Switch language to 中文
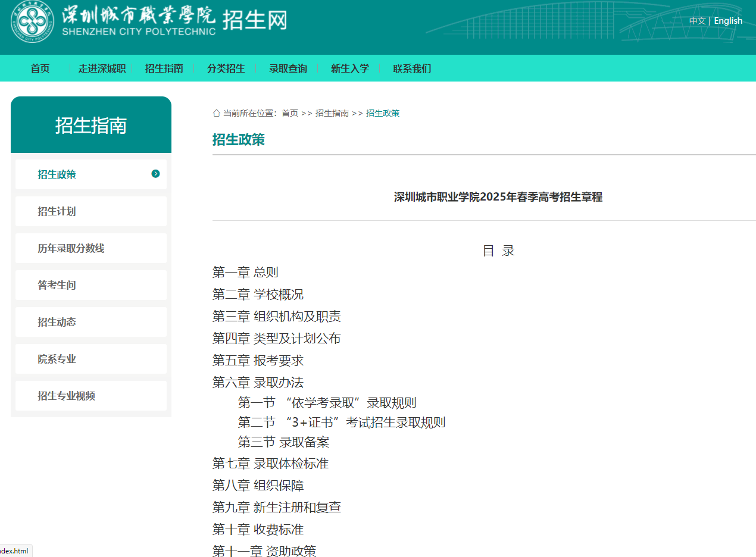756x557 pixels. pos(696,20)
